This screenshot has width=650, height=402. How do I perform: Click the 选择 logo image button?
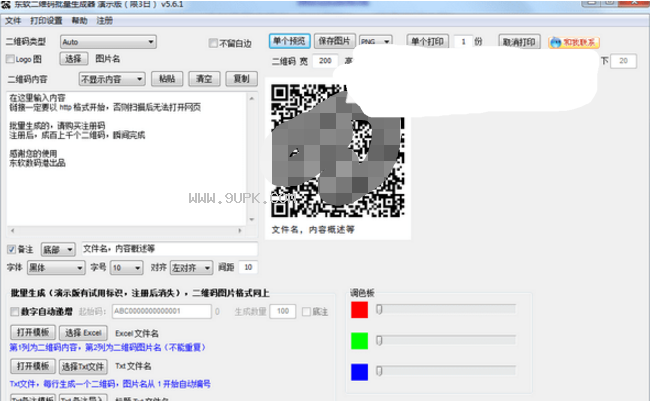74,59
